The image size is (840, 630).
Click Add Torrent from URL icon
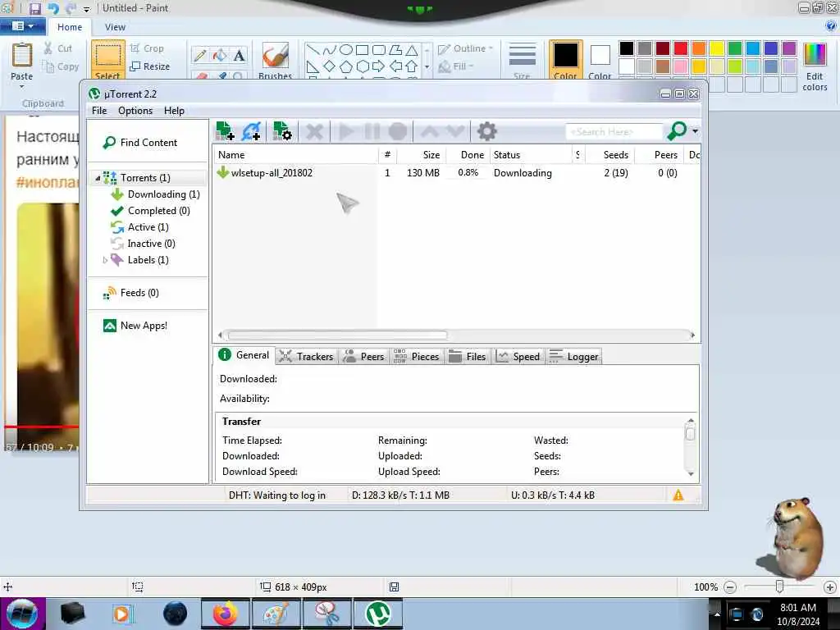[251, 130]
